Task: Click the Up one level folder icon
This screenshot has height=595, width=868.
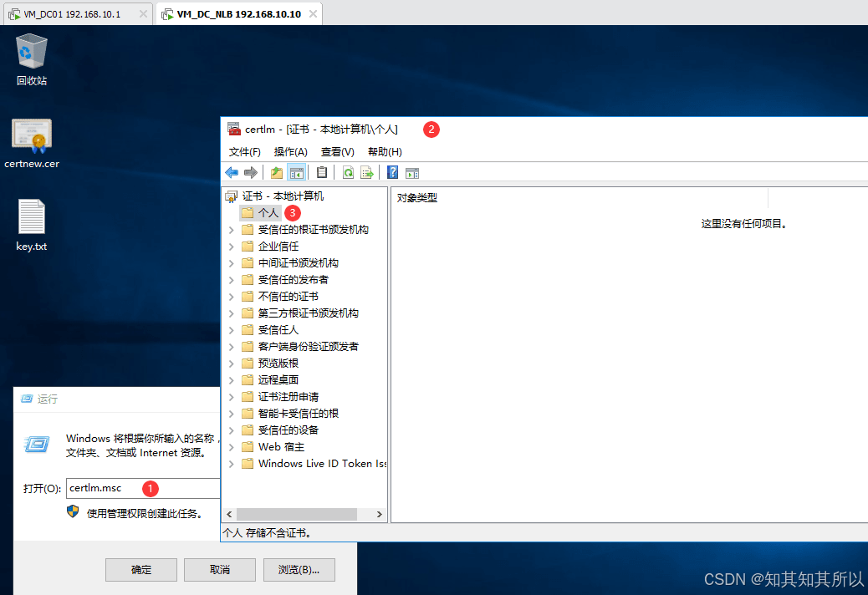Action: click(x=277, y=172)
